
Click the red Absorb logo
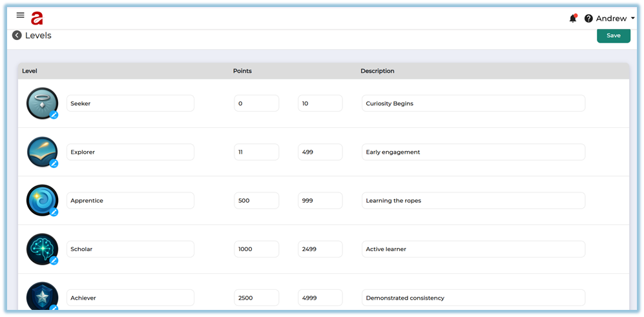[37, 19]
